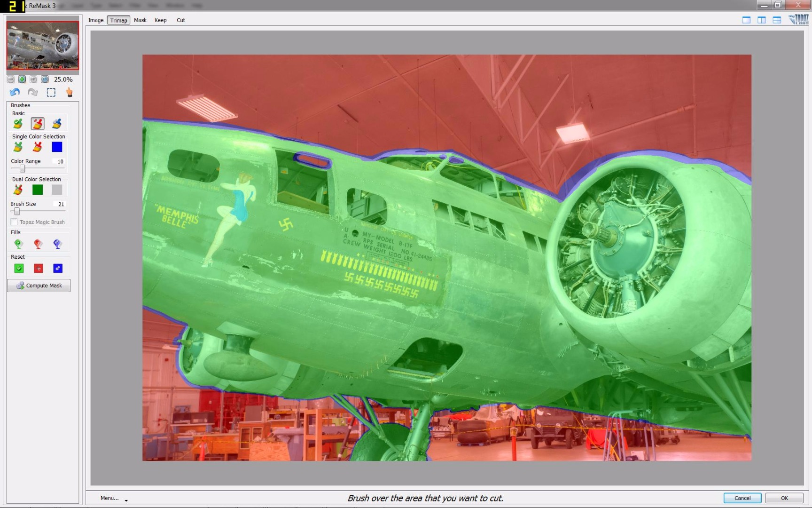The image size is (812, 508).
Task: Choose green single color selection brush
Action: click(18, 147)
